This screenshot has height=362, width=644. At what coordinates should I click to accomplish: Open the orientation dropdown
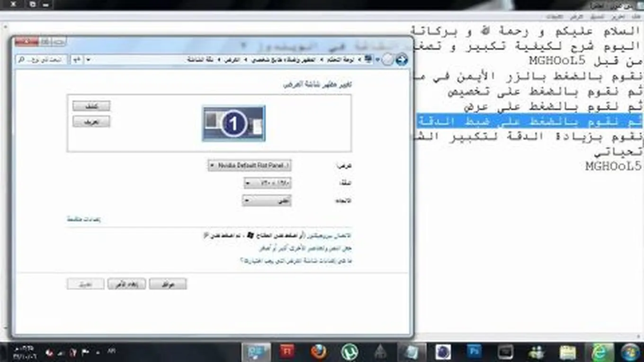[x=267, y=201]
